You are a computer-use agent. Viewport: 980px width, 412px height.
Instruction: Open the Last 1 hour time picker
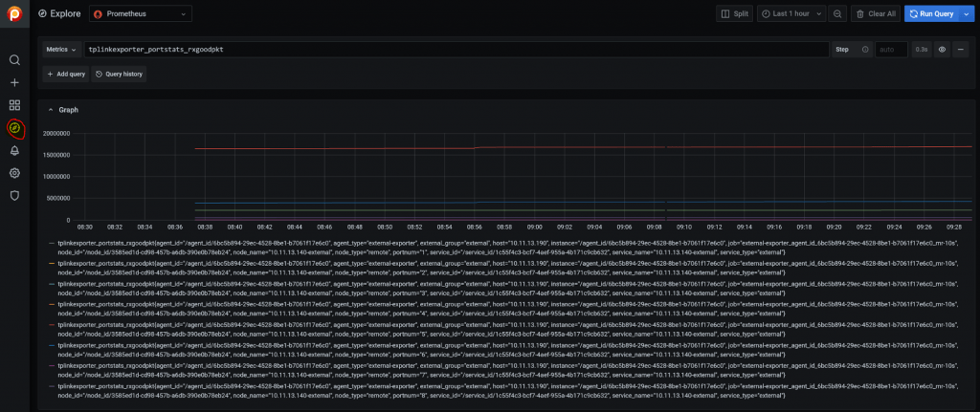tap(791, 13)
